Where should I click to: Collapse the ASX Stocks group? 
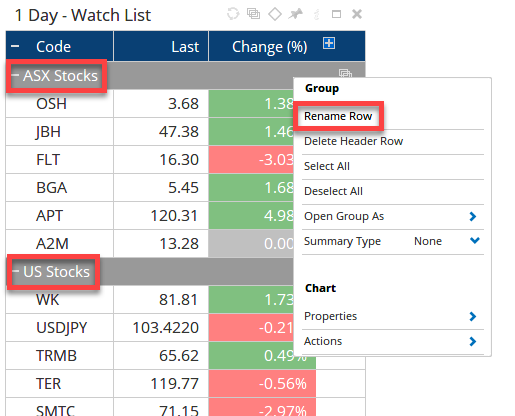click(15, 75)
